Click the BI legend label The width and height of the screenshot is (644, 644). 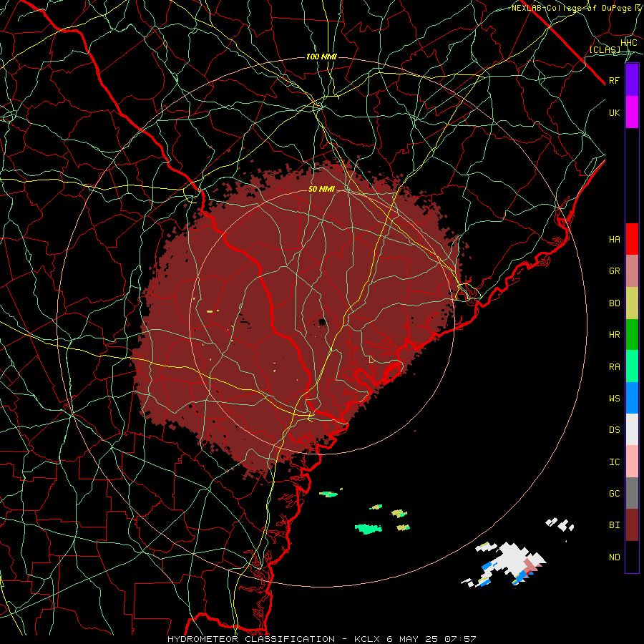(x=614, y=525)
